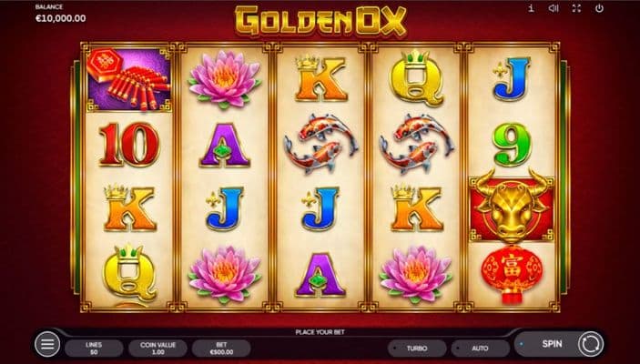
Task: Mute sound with the speaker icon
Action: [554, 8]
